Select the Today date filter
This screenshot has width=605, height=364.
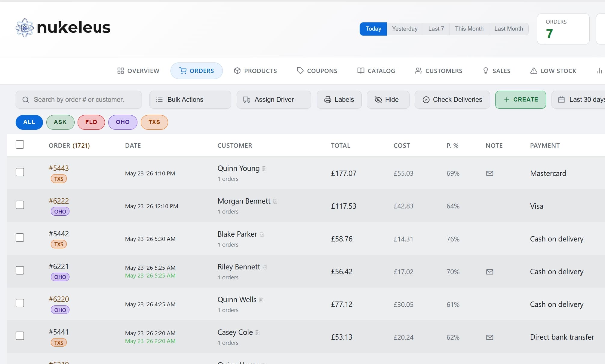[373, 29]
